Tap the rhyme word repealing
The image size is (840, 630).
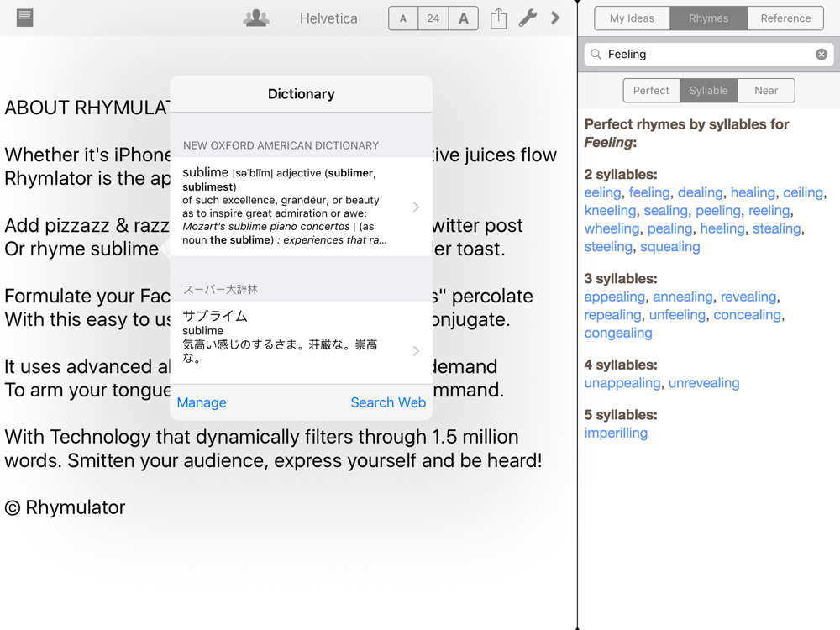tap(613, 315)
